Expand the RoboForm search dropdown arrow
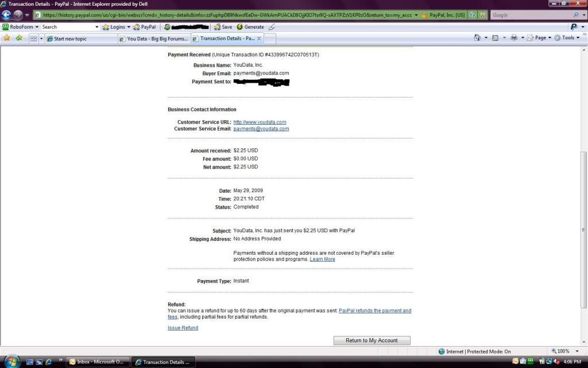Viewport: 588px width, 368px height. pos(96,27)
